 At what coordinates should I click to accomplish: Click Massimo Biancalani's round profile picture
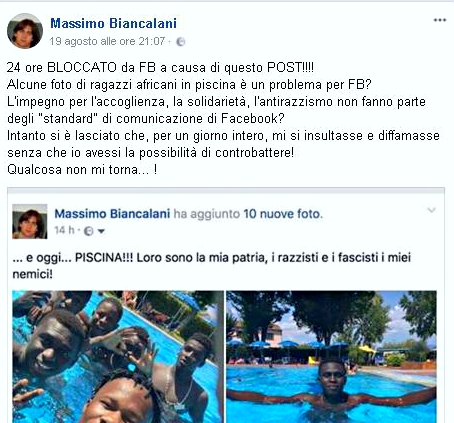click(25, 31)
